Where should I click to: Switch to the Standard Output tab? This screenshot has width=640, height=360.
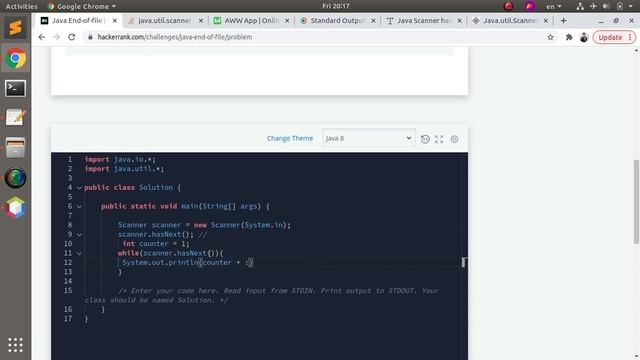337,20
